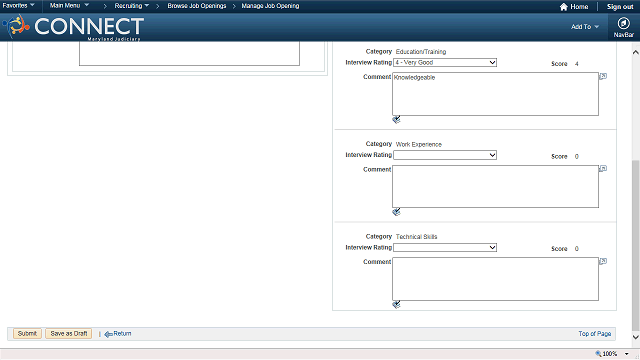Image resolution: width=640 pixels, height=360 pixels.
Task: Click into the Technical Skills comment box
Action: click(x=496, y=279)
